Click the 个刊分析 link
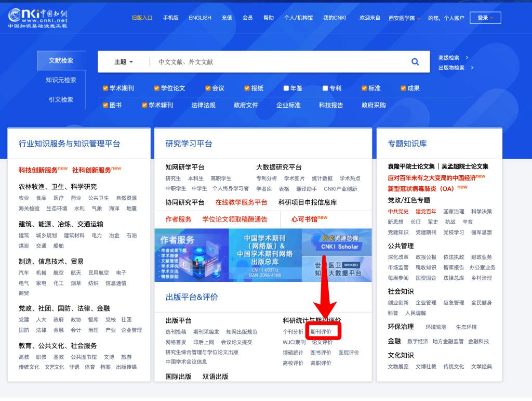532x401 pixels. click(x=293, y=332)
